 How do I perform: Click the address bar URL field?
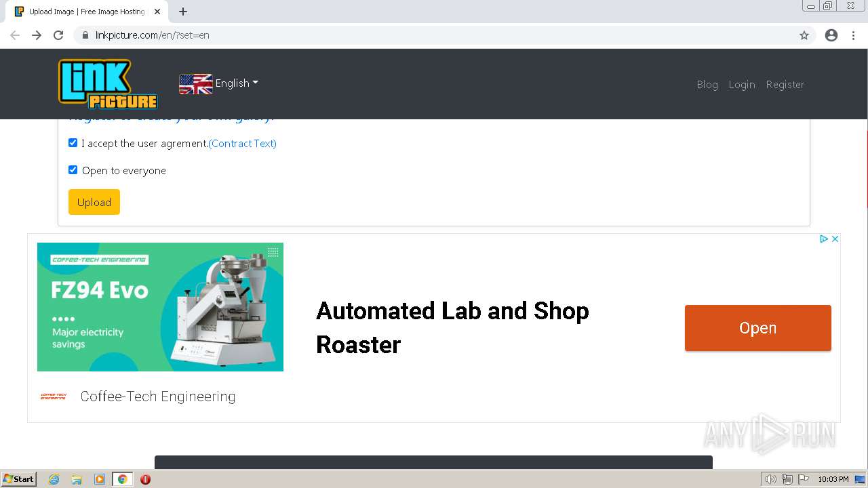[x=434, y=35]
